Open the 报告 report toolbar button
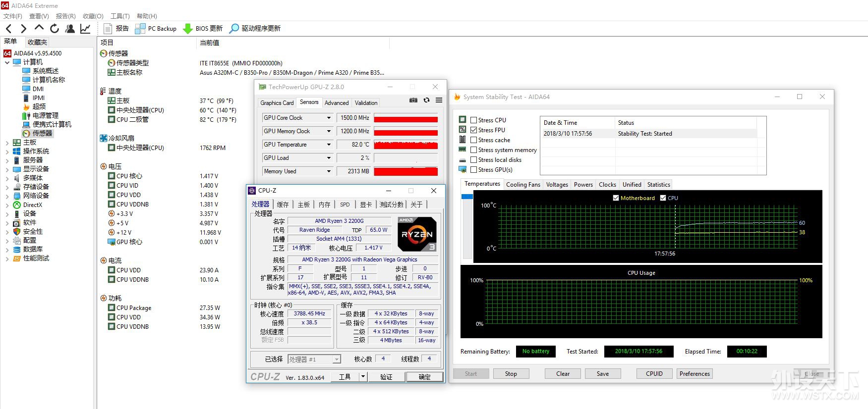 point(116,29)
